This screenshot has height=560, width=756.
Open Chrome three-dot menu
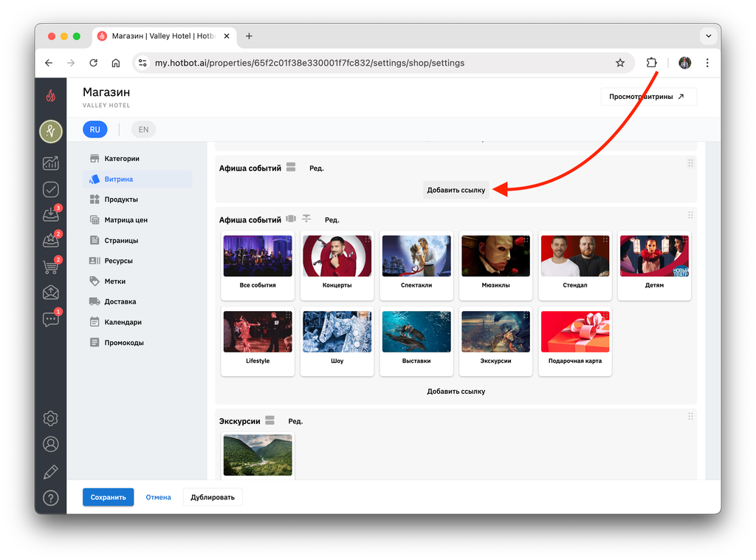pyautogui.click(x=707, y=63)
